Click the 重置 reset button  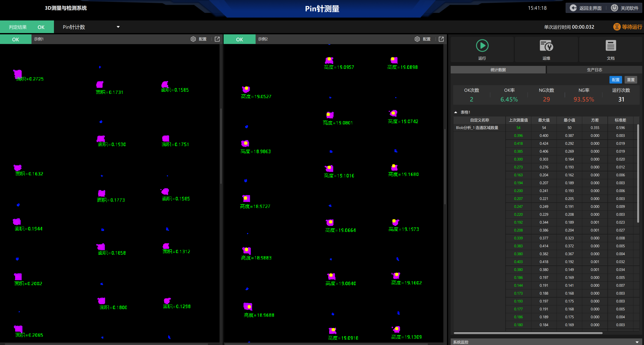pos(631,79)
